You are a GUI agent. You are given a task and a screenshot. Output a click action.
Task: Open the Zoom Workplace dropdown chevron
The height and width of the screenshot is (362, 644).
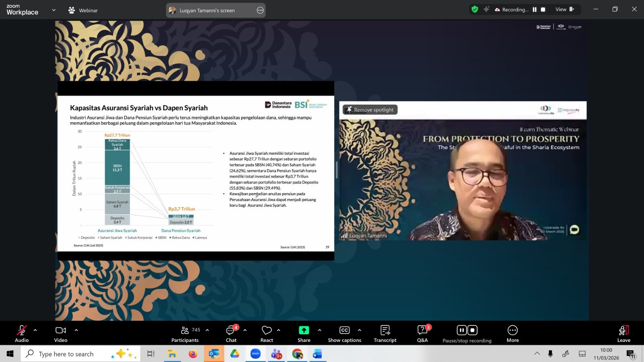[54, 10]
